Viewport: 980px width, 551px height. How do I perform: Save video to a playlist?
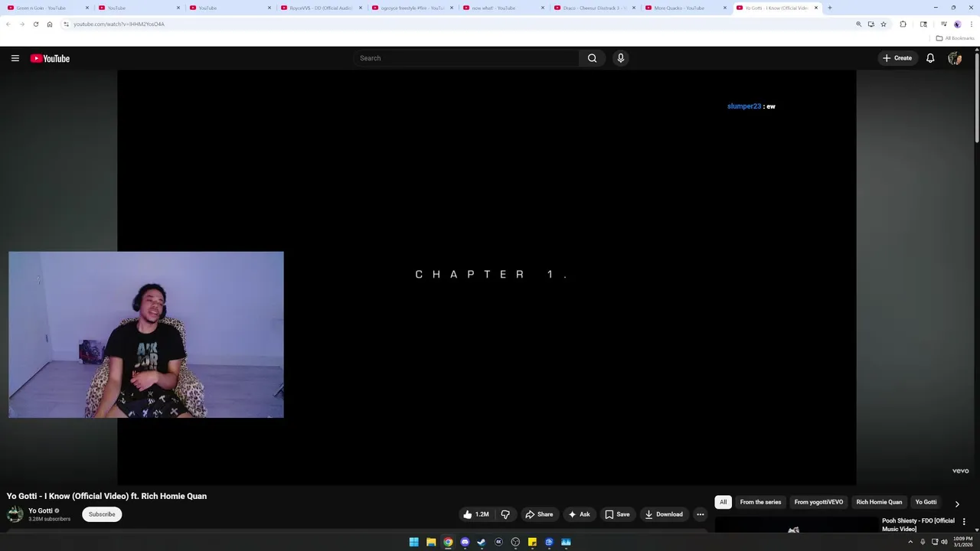tap(617, 514)
